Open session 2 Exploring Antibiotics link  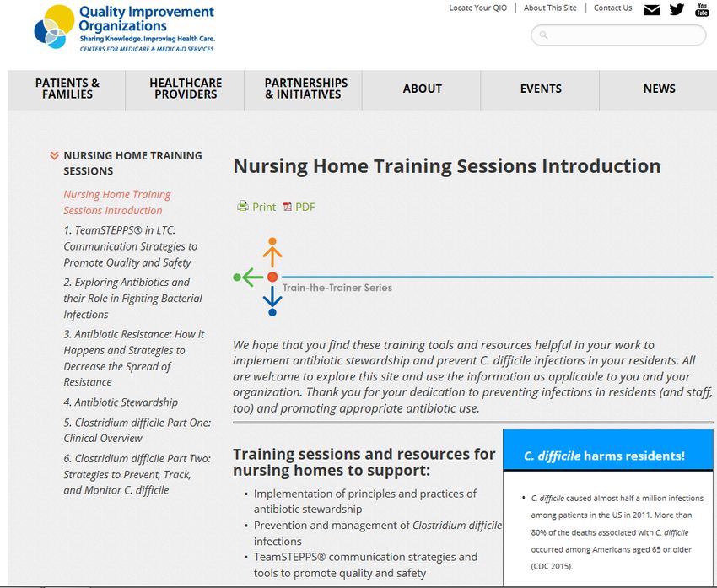[132, 298]
